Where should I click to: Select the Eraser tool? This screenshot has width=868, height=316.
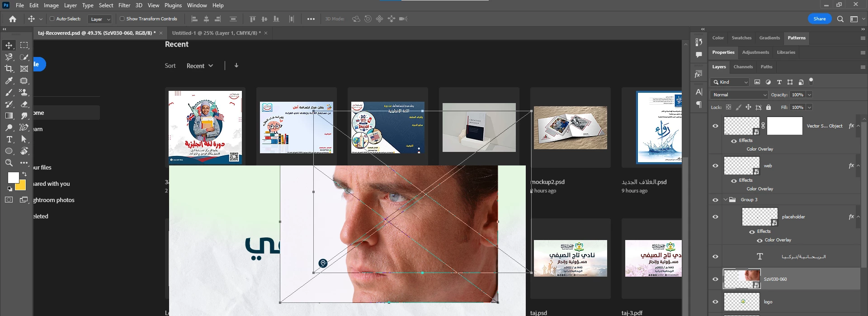24,104
